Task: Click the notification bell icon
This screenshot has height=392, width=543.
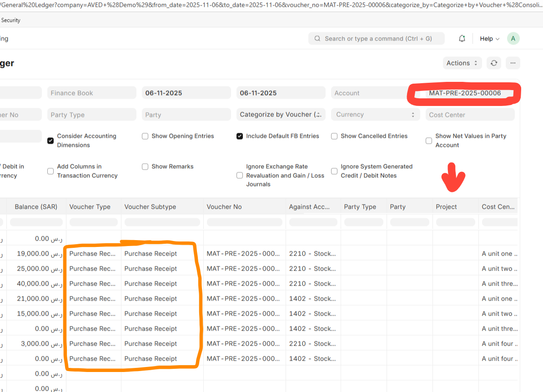Action: tap(462, 39)
